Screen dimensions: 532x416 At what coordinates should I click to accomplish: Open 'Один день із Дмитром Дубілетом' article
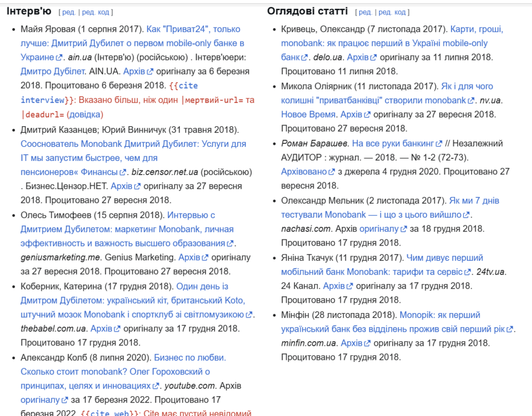(x=137, y=300)
